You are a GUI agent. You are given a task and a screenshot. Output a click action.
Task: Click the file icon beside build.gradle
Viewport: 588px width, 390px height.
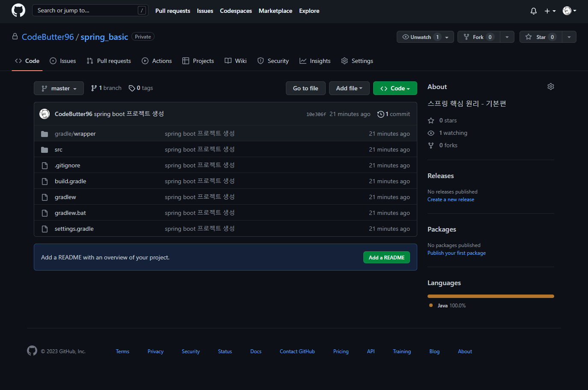[45, 181]
